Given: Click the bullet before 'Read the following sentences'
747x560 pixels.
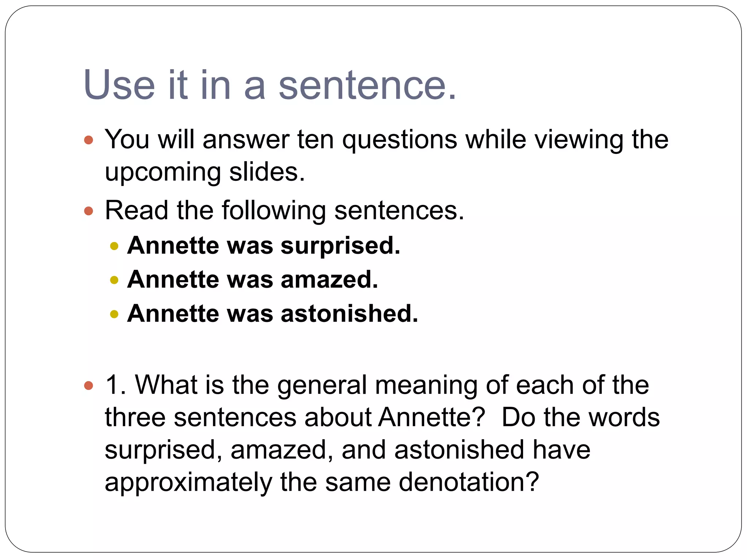Looking at the screenshot, I should pos(89,211).
